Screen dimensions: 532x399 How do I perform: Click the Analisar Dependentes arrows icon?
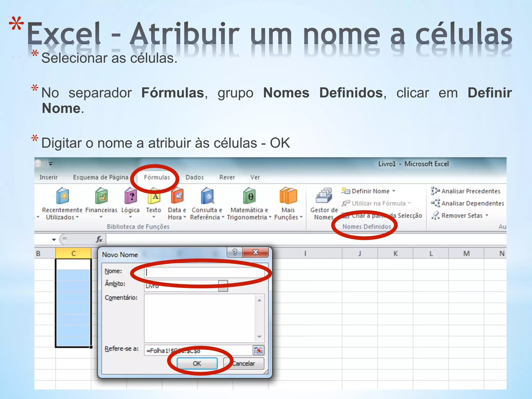click(435, 203)
